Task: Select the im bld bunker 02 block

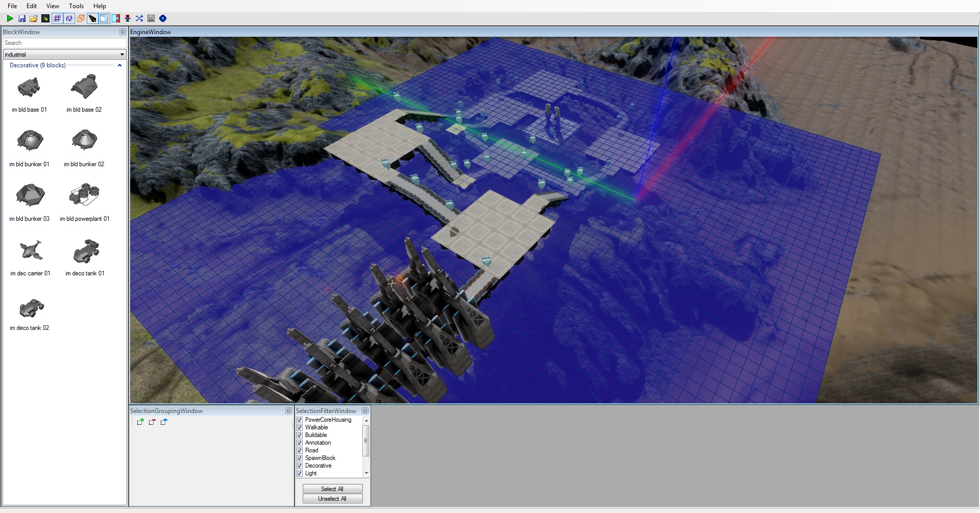Action: coord(84,148)
